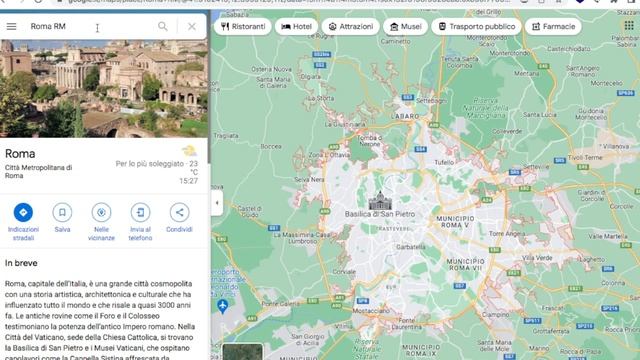Click the 'MUNICIPIO ROMA V' map label

click(x=455, y=222)
